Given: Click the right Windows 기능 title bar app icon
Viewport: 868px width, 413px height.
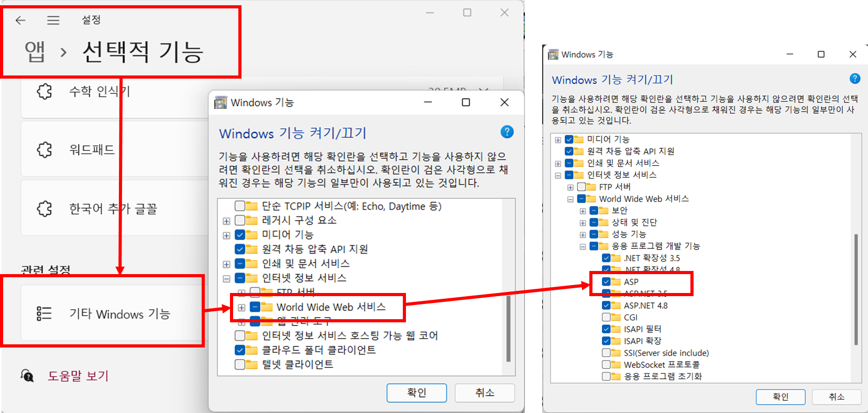Looking at the screenshot, I should pyautogui.click(x=553, y=55).
